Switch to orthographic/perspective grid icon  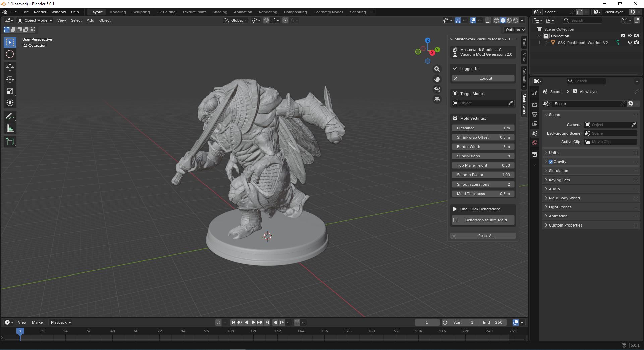tap(437, 99)
